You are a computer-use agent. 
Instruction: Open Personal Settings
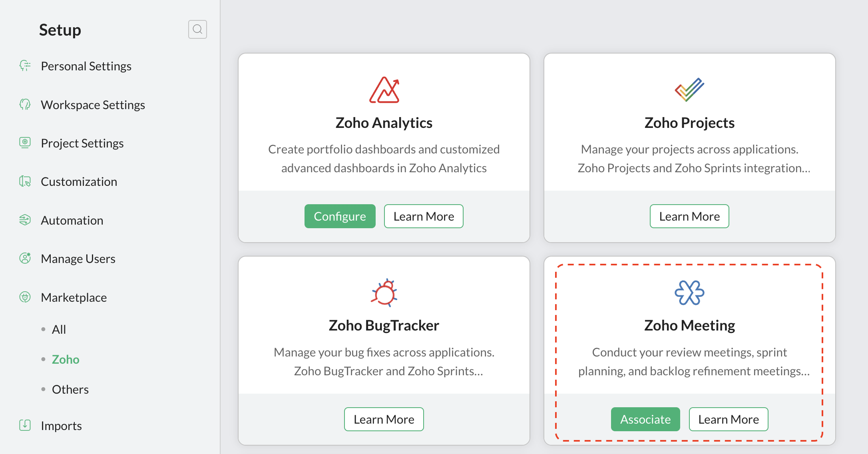coord(86,66)
